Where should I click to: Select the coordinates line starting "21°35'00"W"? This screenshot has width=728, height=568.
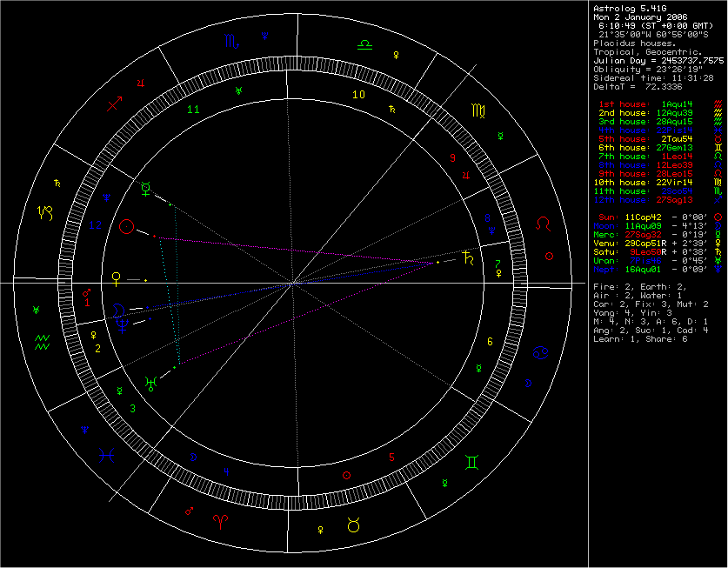click(x=653, y=35)
